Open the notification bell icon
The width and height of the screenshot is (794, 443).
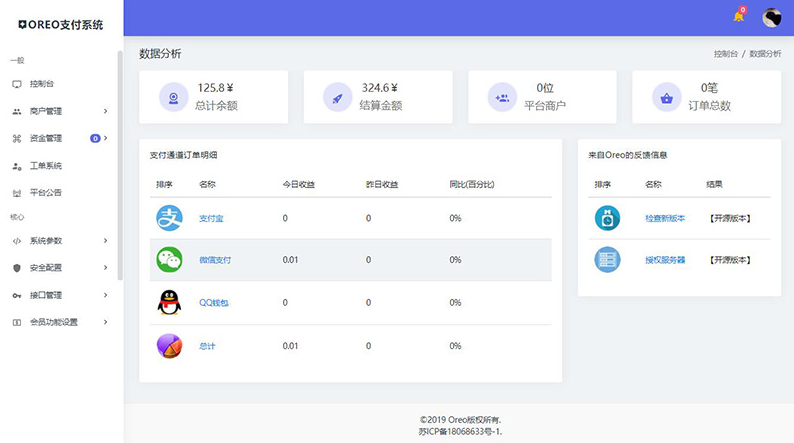[x=739, y=16]
